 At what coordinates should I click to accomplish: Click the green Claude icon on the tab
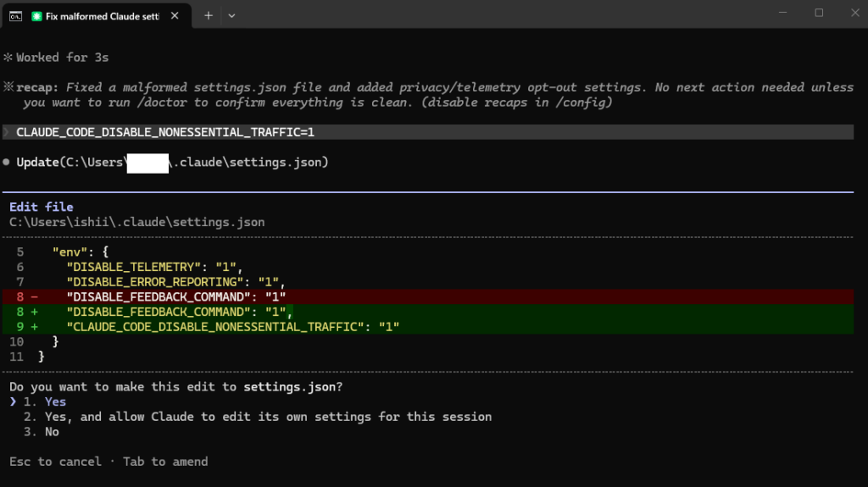pos(36,16)
